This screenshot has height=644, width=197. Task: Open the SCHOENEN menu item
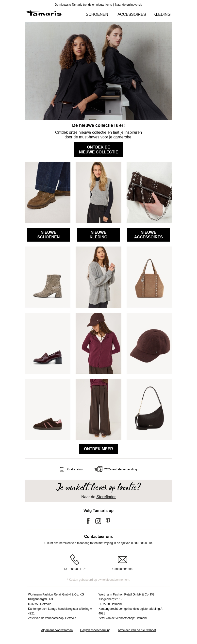(97, 15)
